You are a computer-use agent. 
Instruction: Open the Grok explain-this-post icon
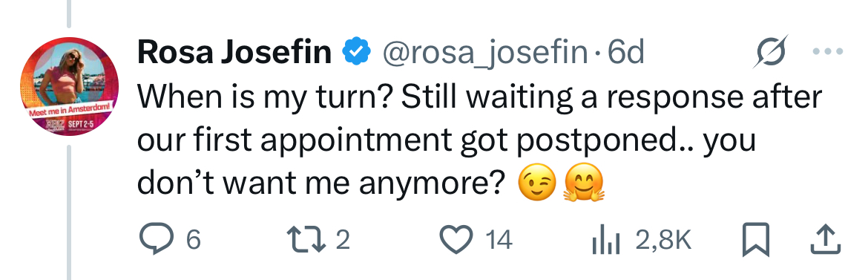(x=770, y=52)
